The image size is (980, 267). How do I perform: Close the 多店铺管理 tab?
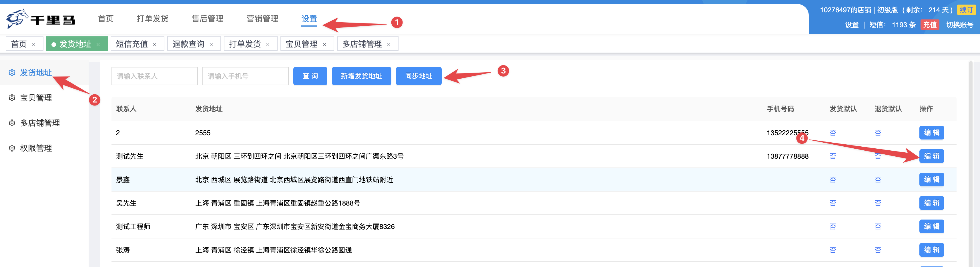[389, 45]
